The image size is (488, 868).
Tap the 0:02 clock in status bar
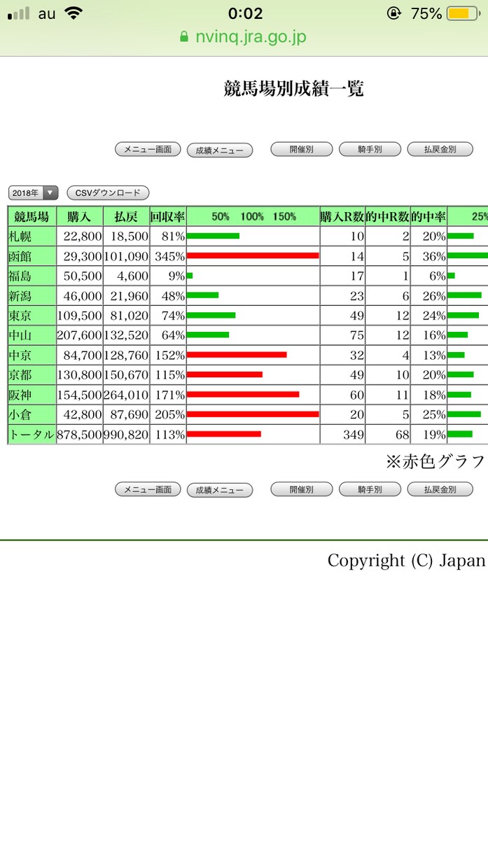click(245, 13)
